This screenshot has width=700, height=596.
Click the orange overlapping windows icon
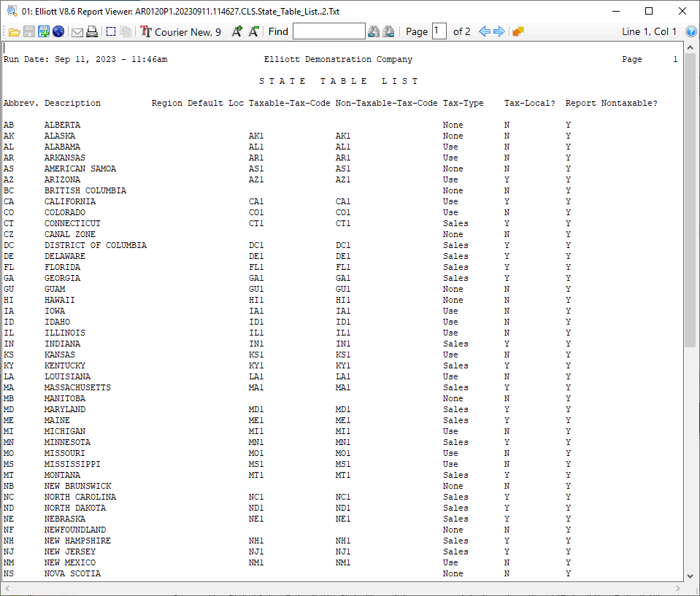tap(518, 31)
